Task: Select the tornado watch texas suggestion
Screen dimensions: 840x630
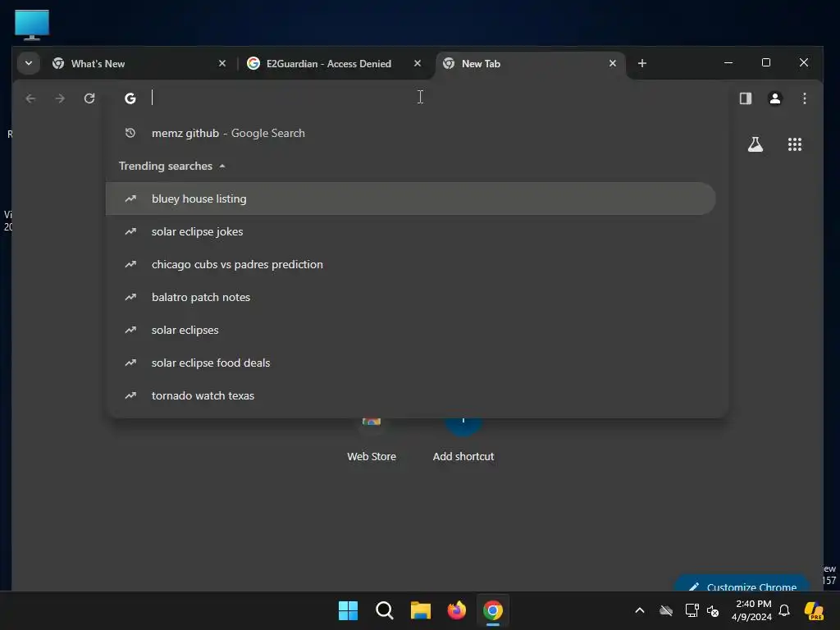Action: tap(411, 396)
